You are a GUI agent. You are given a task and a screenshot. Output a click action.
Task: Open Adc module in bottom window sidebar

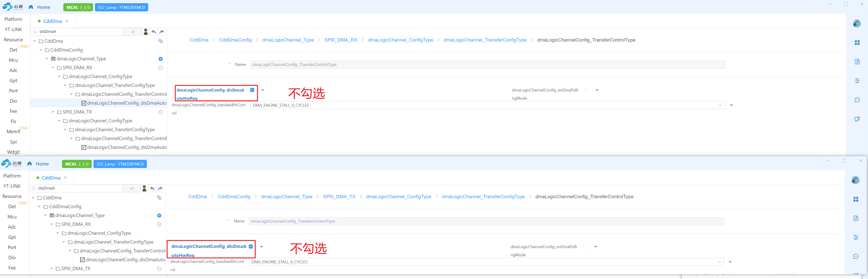(x=12, y=227)
